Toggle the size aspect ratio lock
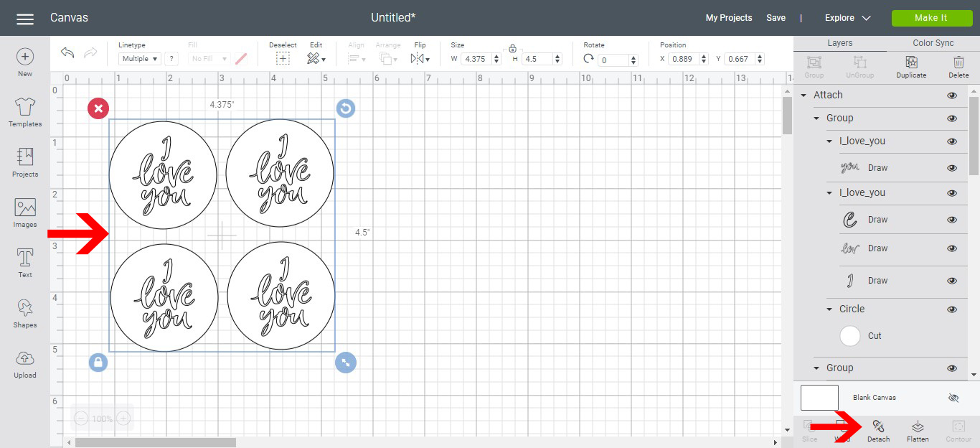980x448 pixels. coord(512,48)
